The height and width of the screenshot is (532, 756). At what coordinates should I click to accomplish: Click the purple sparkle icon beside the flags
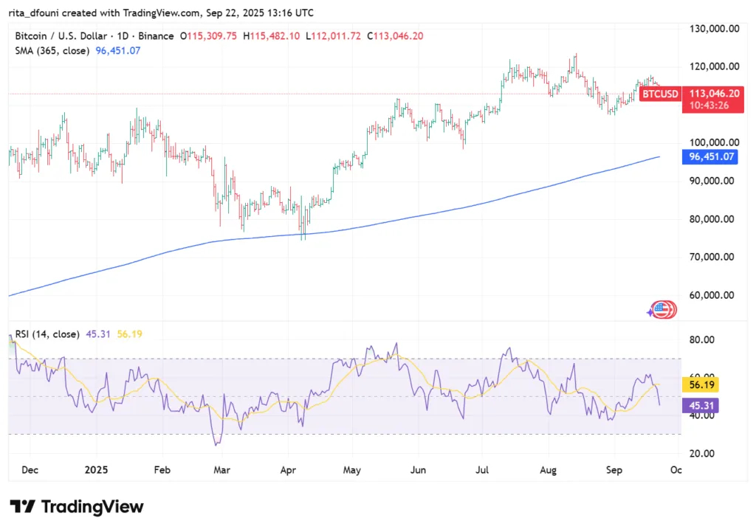click(650, 312)
